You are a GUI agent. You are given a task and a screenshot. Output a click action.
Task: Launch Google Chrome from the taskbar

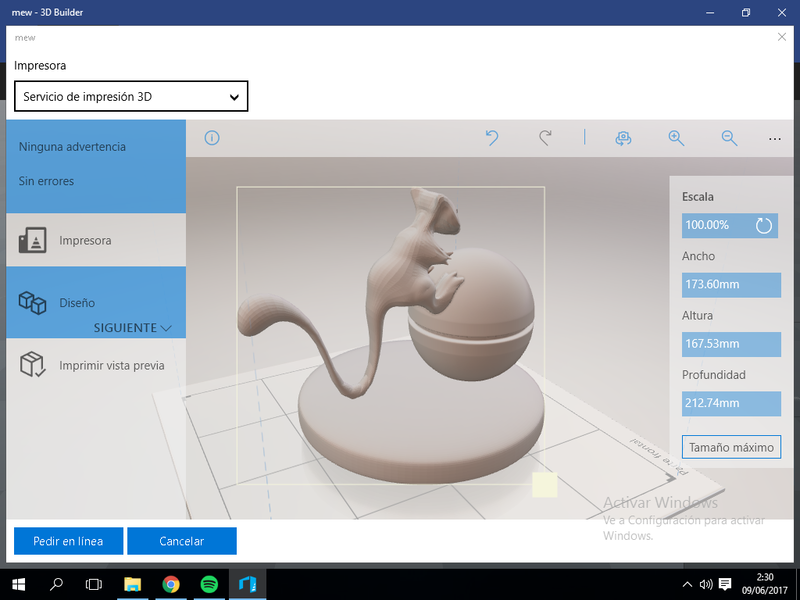(171, 584)
